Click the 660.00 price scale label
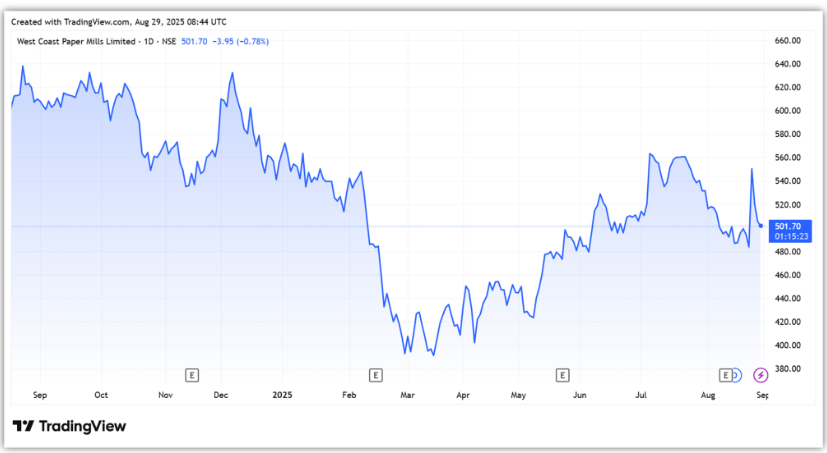827x453 pixels. (790, 40)
